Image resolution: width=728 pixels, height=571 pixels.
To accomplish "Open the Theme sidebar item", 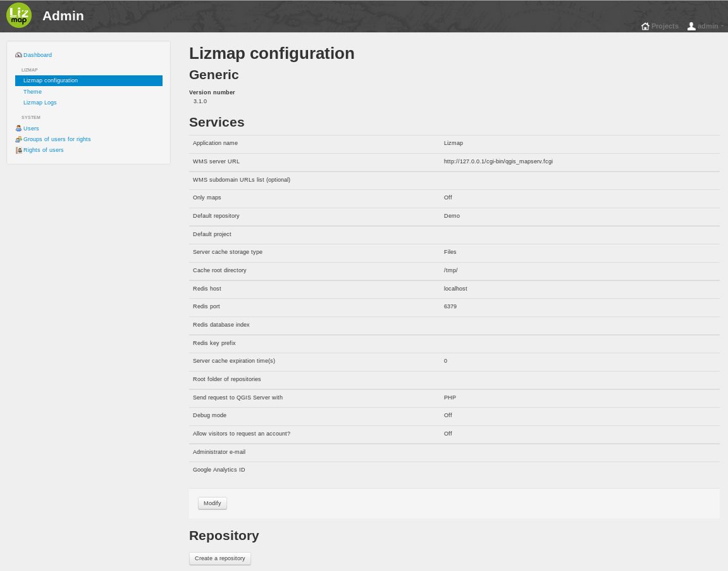I will pyautogui.click(x=32, y=92).
